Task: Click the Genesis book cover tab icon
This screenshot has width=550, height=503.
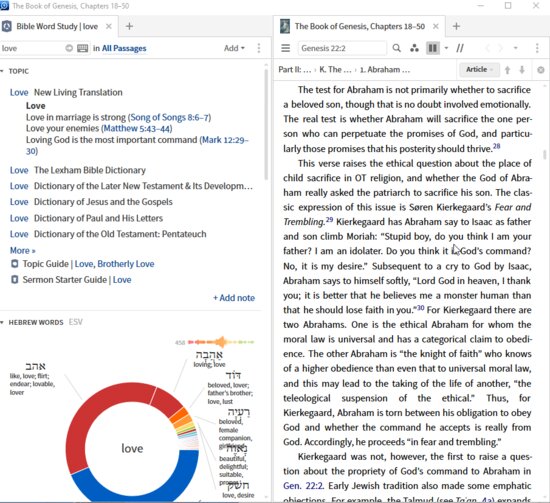Action: click(285, 26)
